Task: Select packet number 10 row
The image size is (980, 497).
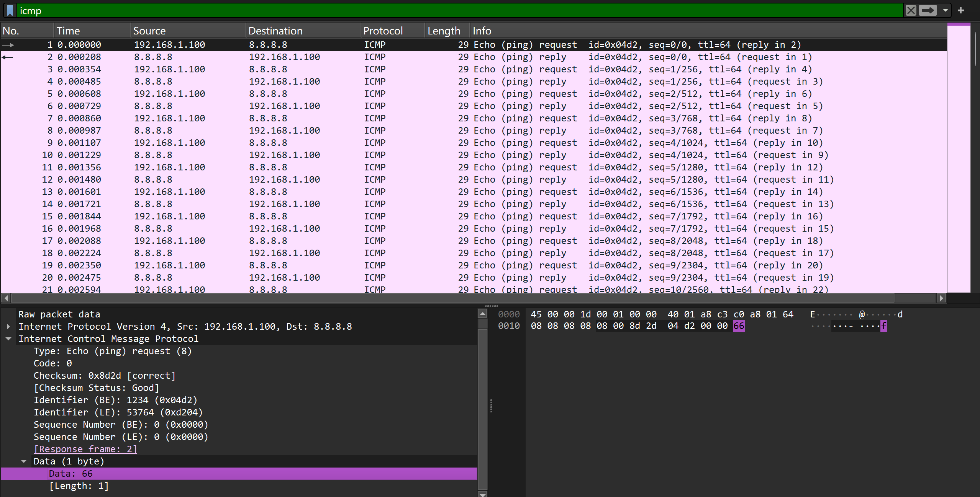Action: (x=268, y=155)
